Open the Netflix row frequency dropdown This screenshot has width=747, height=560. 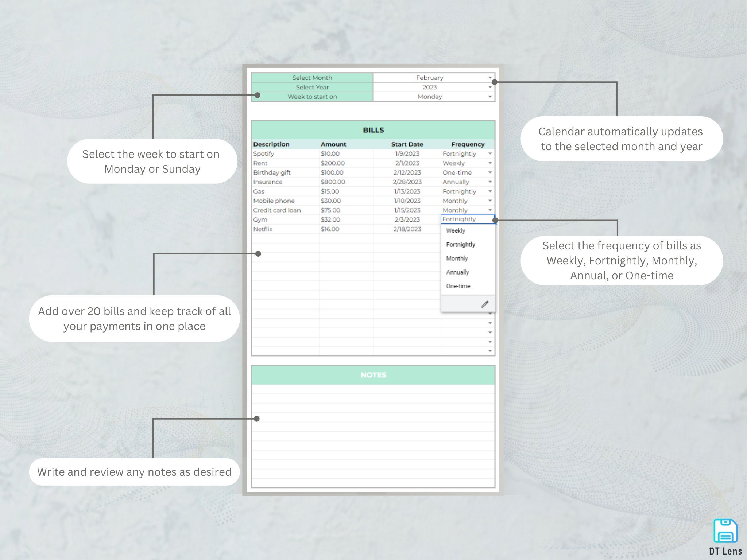pyautogui.click(x=489, y=229)
